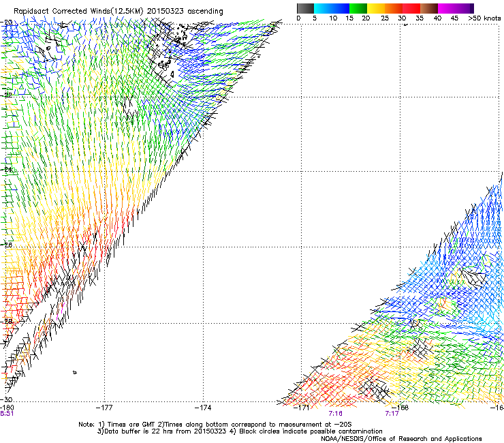Click the cyan-to-blue 5-15 knot legend segment
The image size is (504, 443).
click(332, 8)
